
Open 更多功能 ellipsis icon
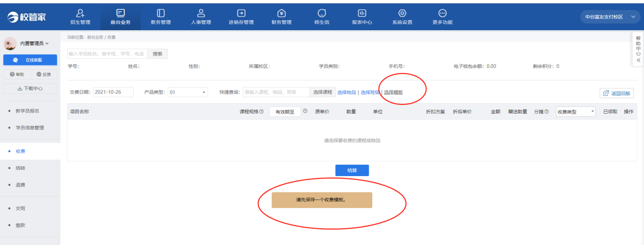[442, 13]
